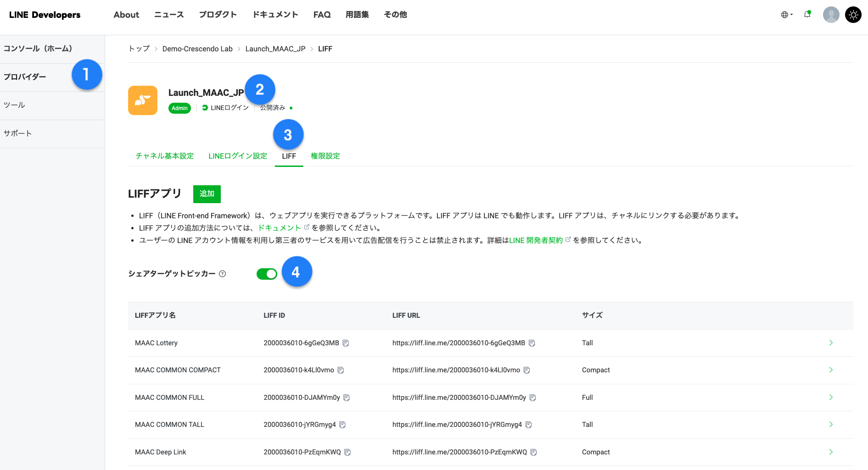Click the LIFF ID column header
The image size is (868, 470).
pyautogui.click(x=274, y=315)
